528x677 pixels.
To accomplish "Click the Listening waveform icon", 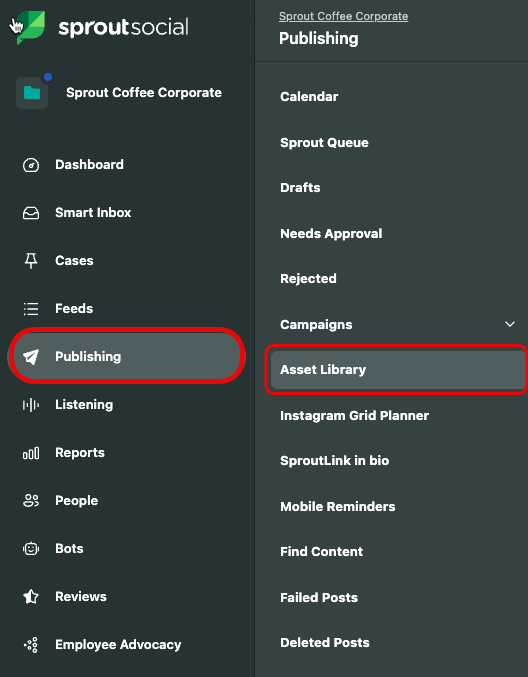I will [x=31, y=405].
